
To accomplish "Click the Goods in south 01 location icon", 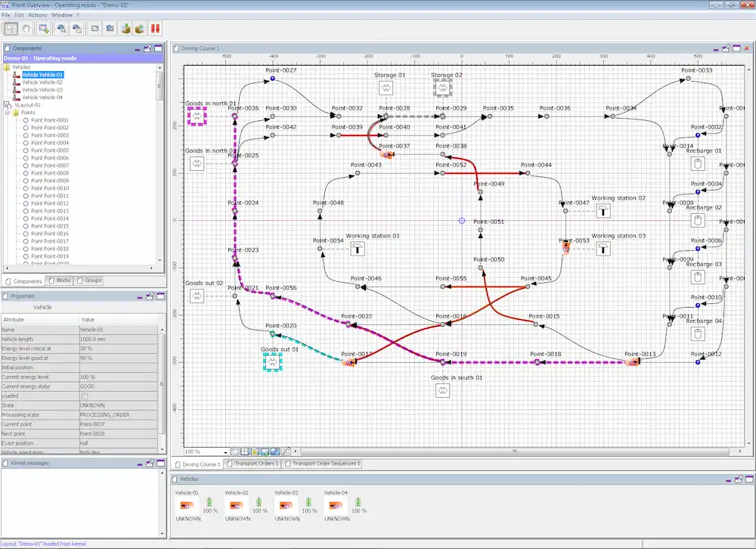I will (x=442, y=391).
